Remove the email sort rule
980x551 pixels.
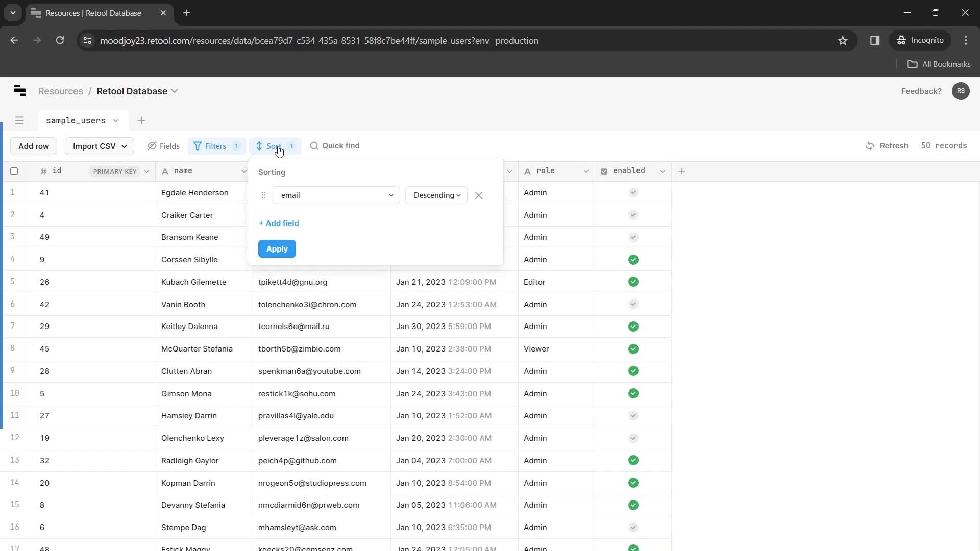pos(478,195)
